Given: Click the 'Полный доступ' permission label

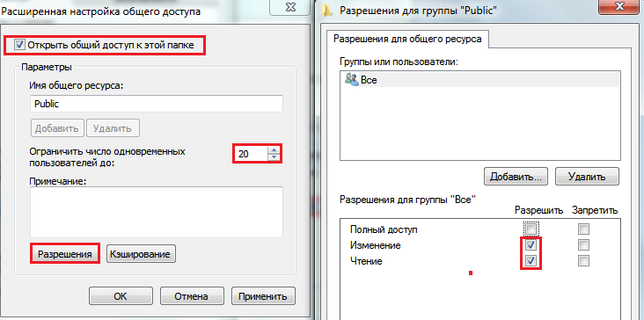Looking at the screenshot, I should coord(384,229).
